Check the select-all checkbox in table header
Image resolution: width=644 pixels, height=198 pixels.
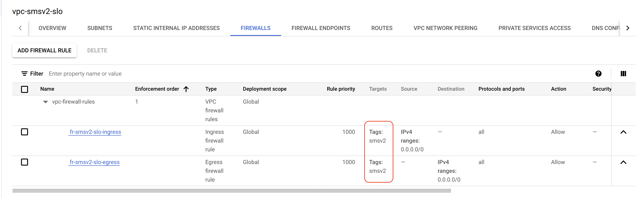pos(24,89)
